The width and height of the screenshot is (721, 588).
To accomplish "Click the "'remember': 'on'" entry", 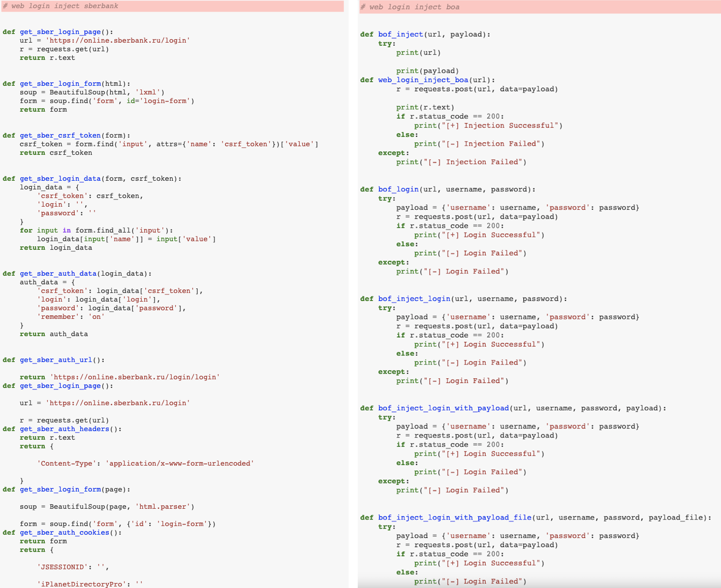I will point(71,316).
